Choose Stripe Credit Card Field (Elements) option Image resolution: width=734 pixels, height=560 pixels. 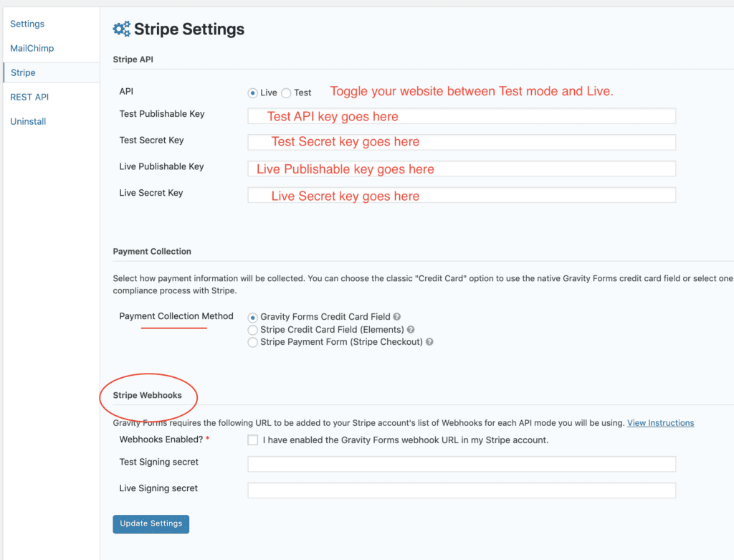(x=253, y=330)
